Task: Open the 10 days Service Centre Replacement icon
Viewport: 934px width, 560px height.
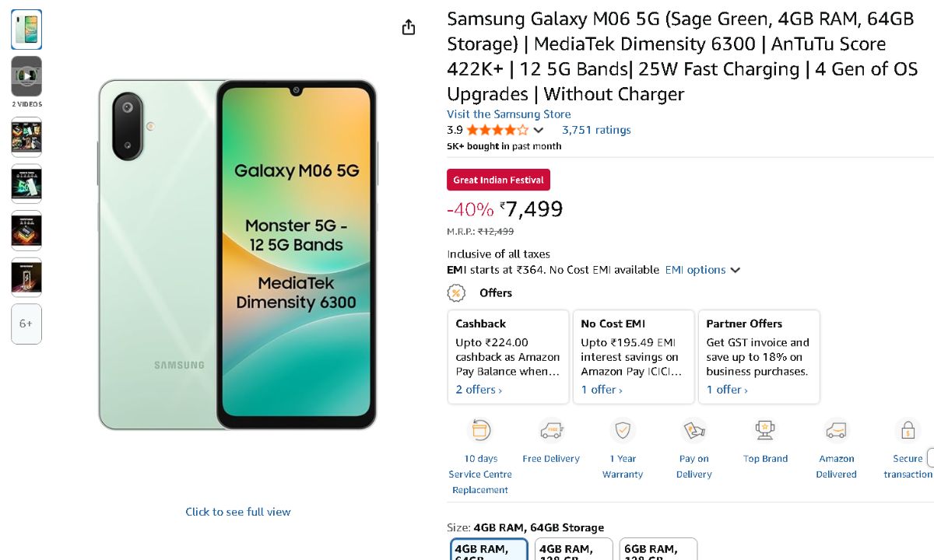Action: click(x=480, y=430)
